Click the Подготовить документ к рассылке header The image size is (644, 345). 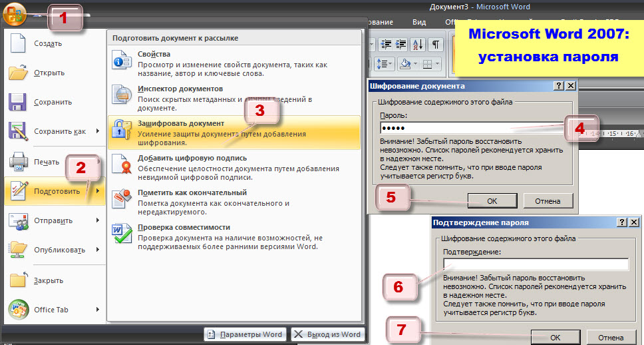[234, 38]
